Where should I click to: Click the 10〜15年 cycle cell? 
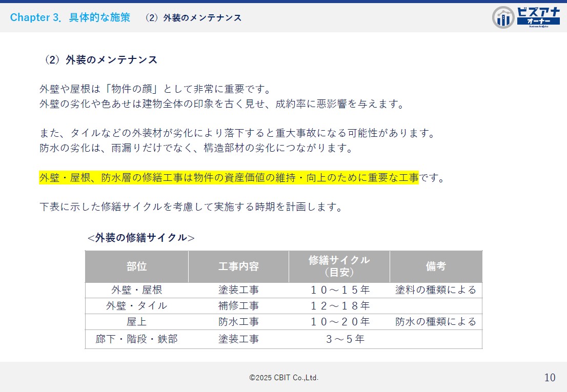point(339,290)
